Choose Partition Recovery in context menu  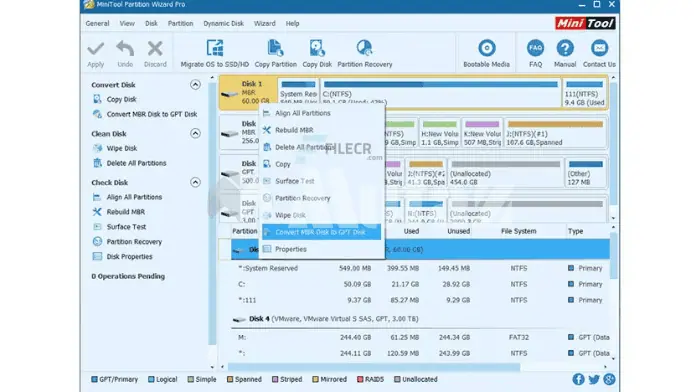322,198
